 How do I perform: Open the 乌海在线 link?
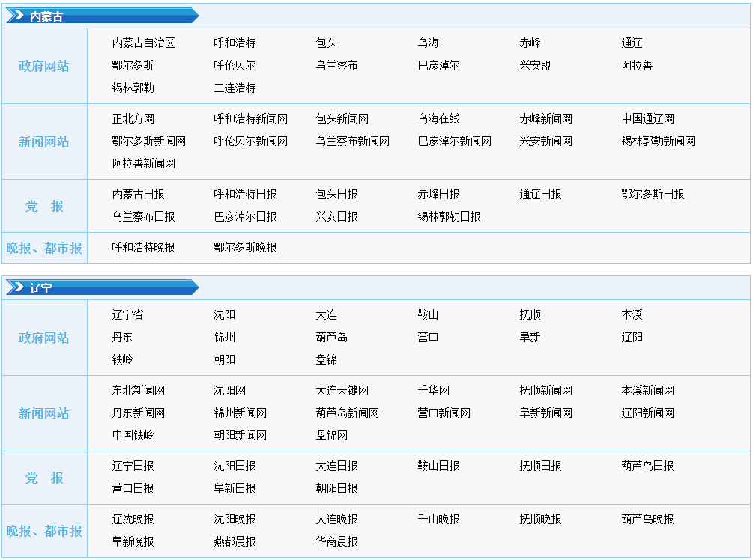[438, 119]
